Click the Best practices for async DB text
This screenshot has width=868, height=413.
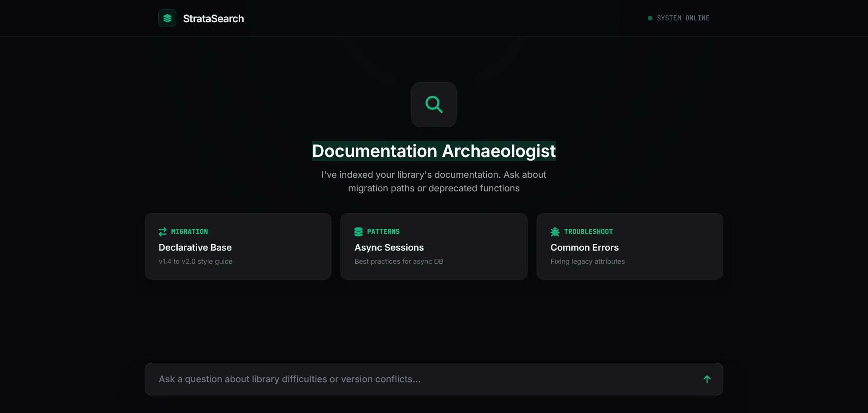(x=398, y=261)
